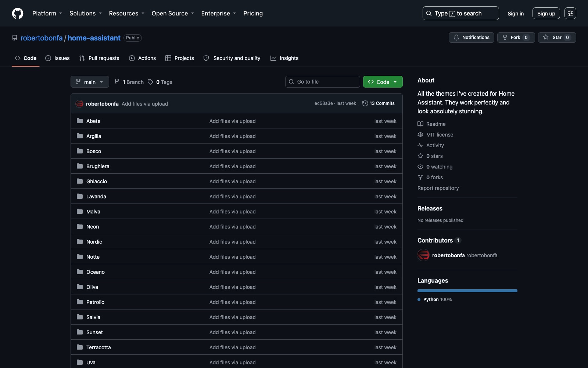Screen dimensions: 588x368
Task: Expand the Enterprise menu
Action: point(218,13)
